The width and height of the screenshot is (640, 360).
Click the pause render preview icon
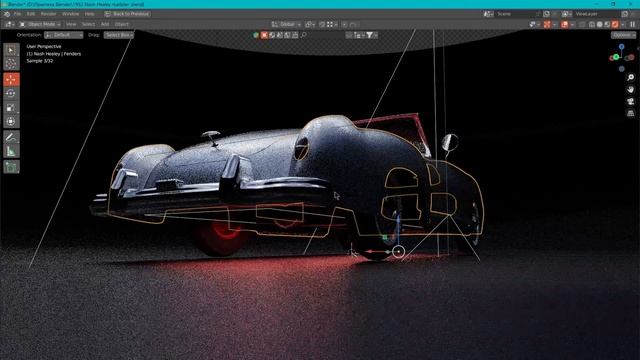(632, 24)
